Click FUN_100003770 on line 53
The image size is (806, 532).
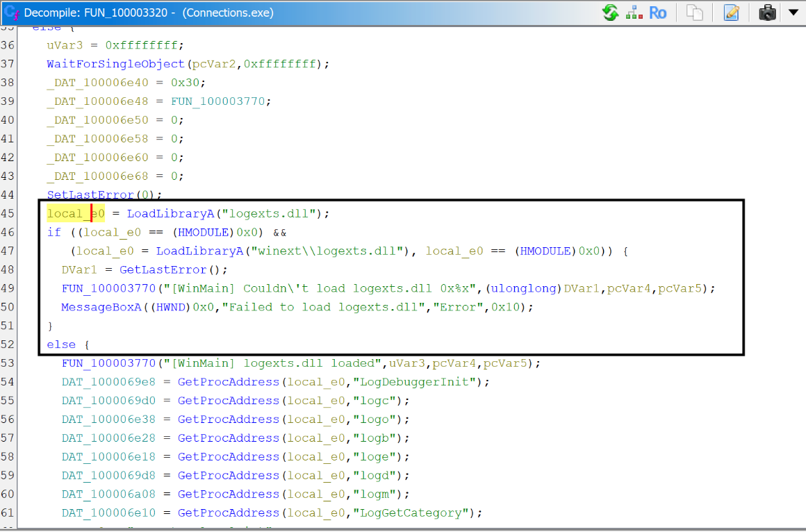coord(108,363)
